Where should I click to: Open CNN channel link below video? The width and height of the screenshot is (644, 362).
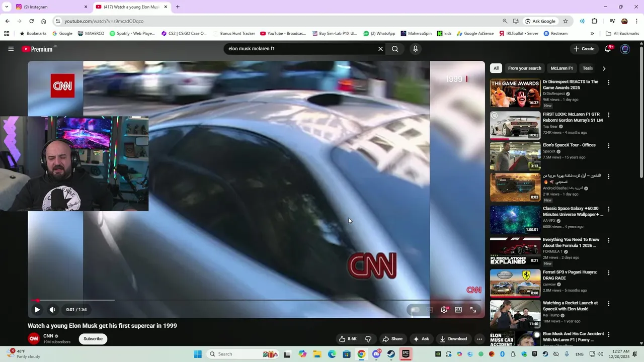[48, 336]
